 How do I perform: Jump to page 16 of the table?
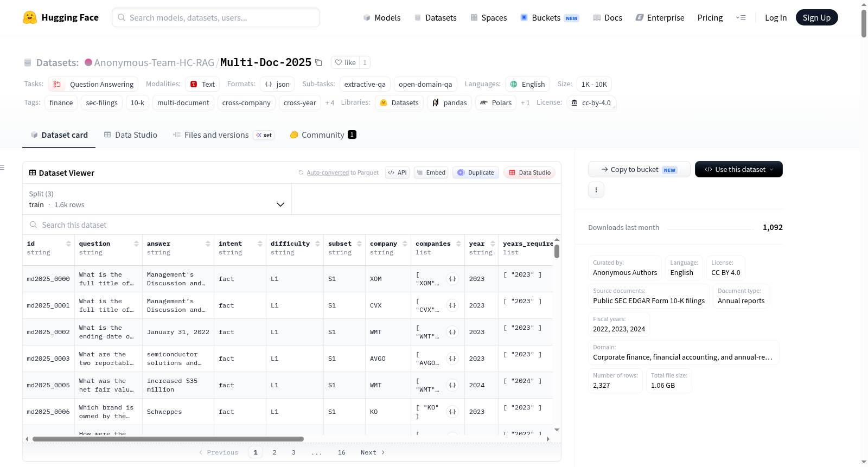(342, 452)
